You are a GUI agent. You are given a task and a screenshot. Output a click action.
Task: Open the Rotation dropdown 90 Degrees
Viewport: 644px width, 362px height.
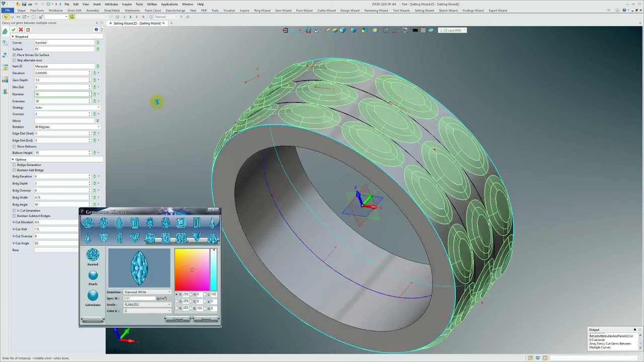pyautogui.click(x=67, y=127)
